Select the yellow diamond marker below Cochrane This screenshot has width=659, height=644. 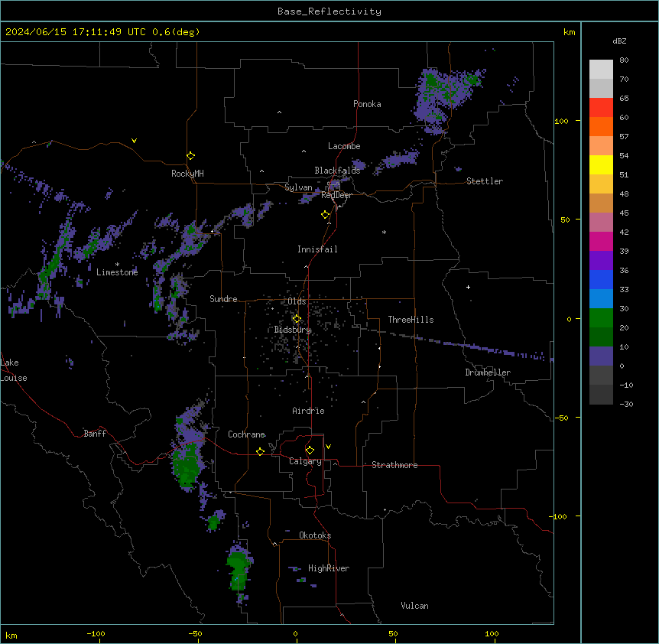[x=260, y=451]
